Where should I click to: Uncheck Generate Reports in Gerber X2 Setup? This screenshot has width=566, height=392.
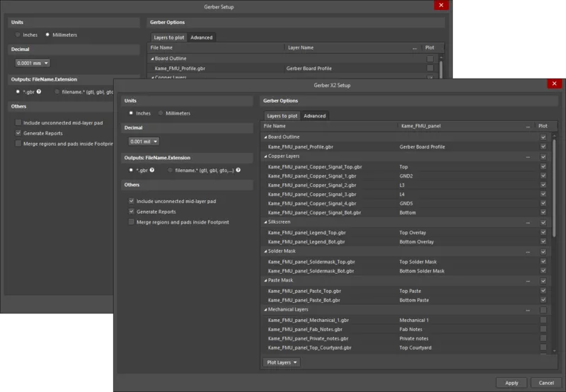coord(132,212)
